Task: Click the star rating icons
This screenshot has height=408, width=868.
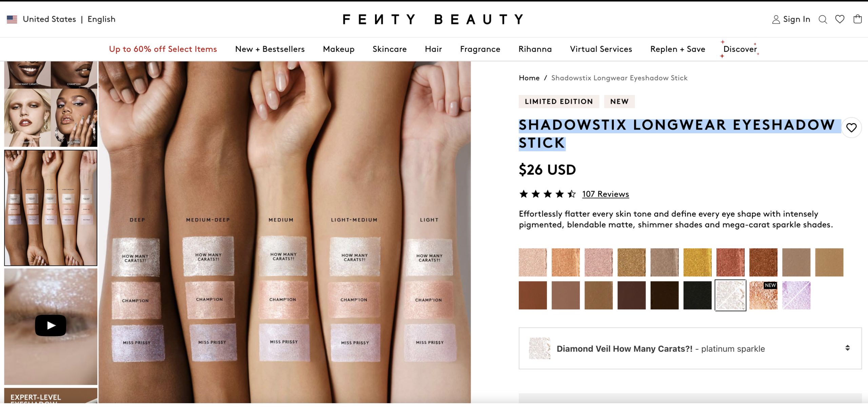Action: (x=547, y=194)
